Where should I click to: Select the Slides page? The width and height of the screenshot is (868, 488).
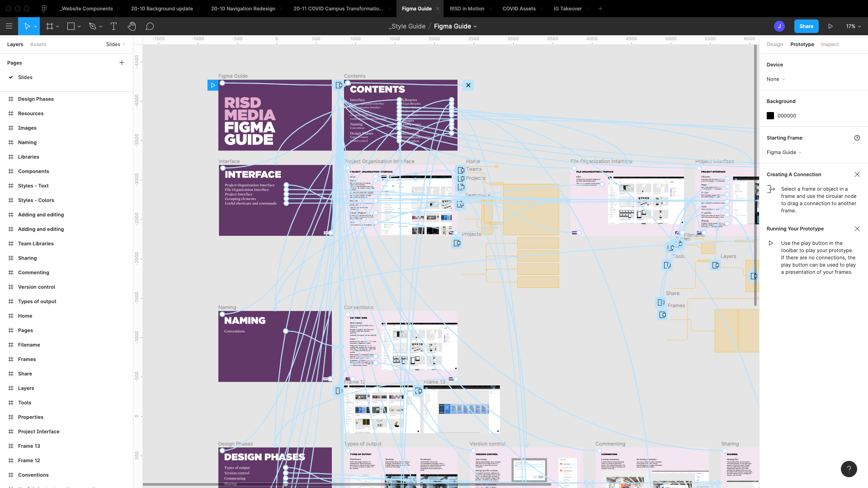pos(25,77)
